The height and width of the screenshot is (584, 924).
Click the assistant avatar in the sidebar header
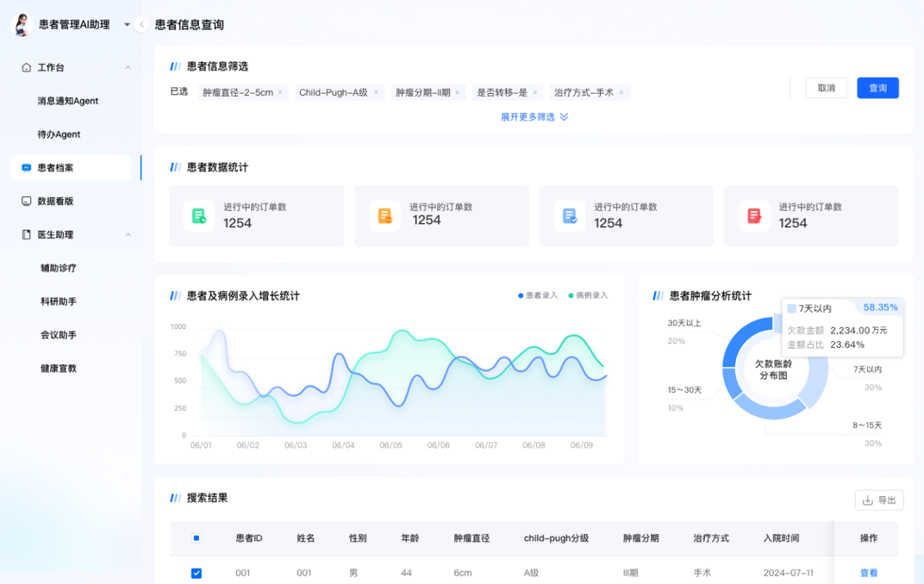coord(22,25)
